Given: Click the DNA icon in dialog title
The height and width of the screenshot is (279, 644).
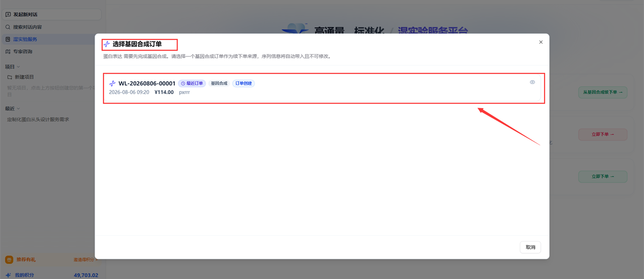Looking at the screenshot, I should [106, 44].
